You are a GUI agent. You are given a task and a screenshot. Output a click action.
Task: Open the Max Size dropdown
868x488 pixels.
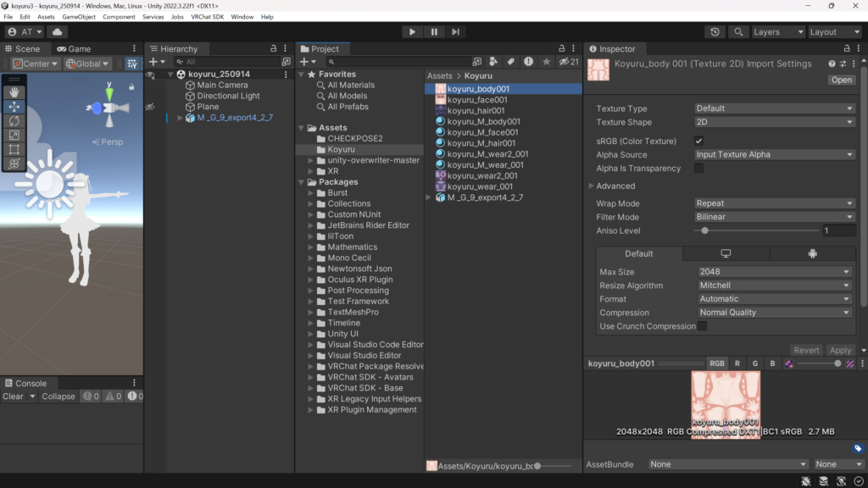773,272
